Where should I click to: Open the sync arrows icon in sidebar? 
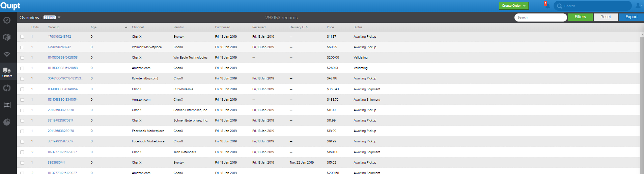tap(7, 88)
